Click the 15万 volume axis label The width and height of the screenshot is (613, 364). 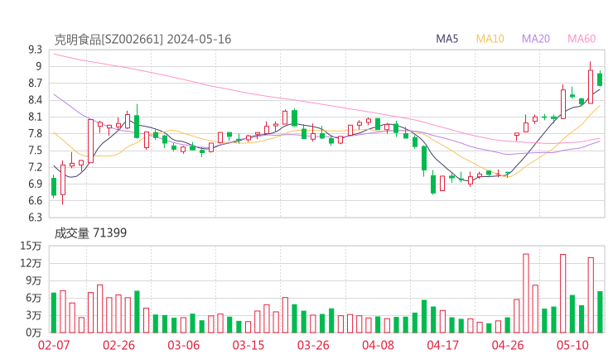31,246
